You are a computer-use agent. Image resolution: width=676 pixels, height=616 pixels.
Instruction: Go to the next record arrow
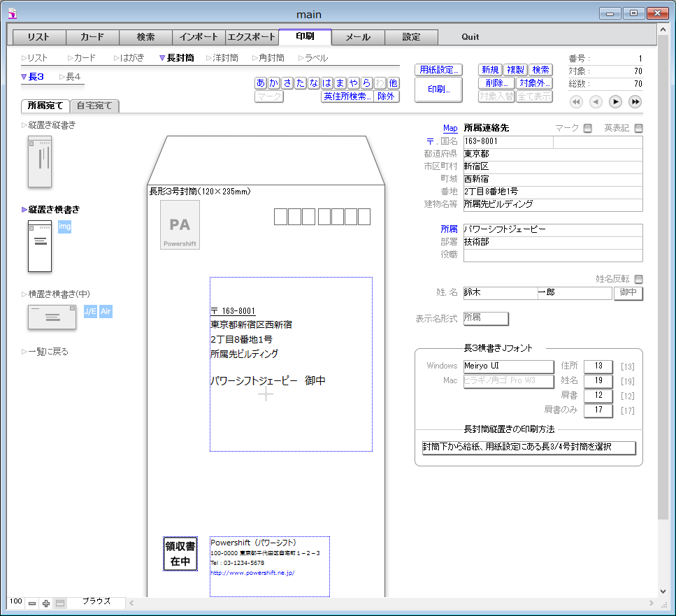tap(615, 102)
